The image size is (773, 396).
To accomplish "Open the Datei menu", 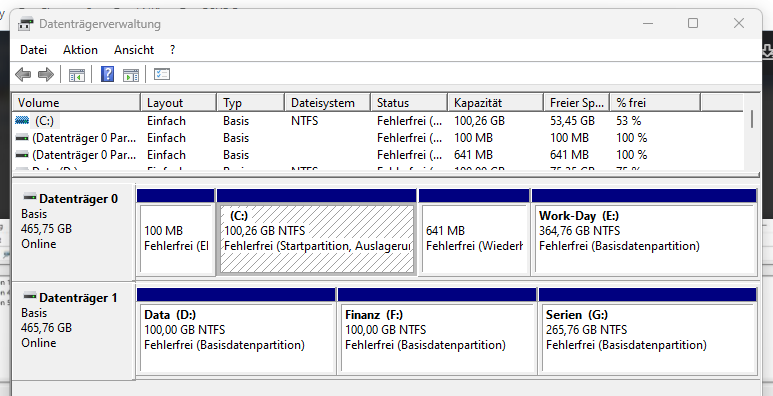I will click(34, 50).
